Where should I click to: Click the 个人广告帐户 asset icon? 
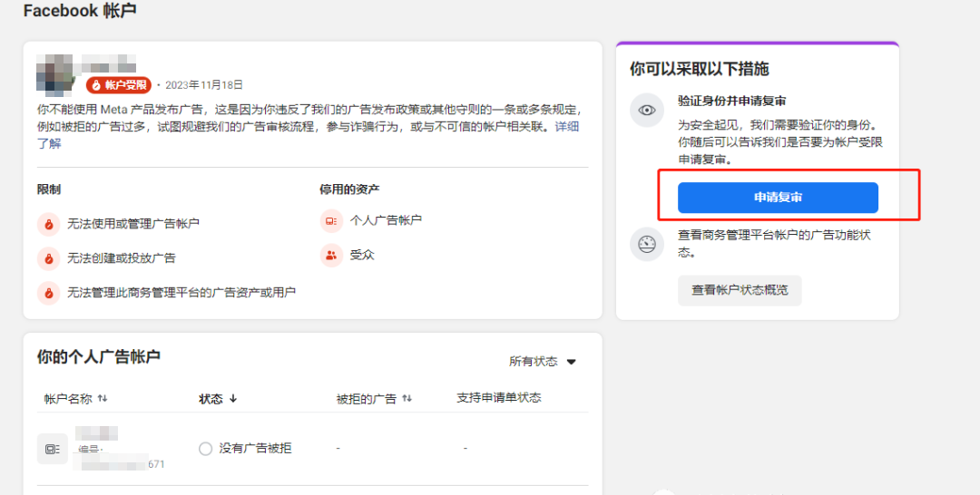click(x=331, y=221)
